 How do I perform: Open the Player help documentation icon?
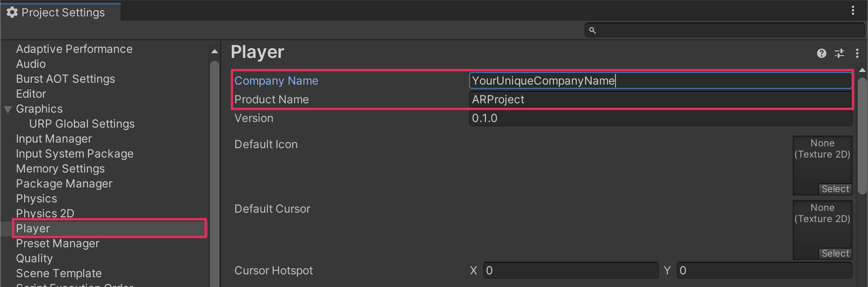(x=821, y=53)
